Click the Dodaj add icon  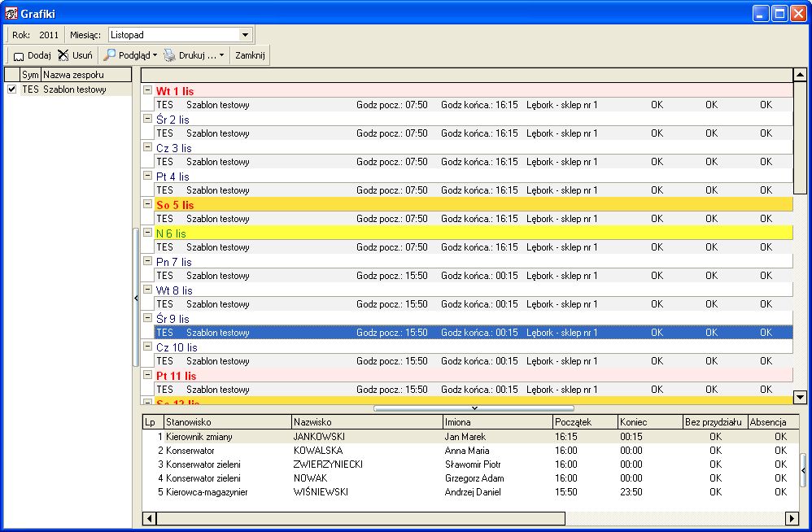[19, 56]
